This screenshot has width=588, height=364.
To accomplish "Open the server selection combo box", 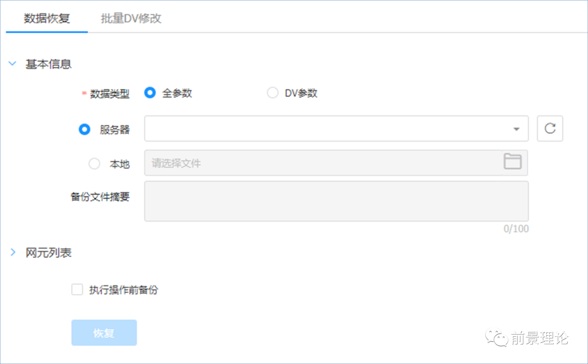I will click(x=327, y=129).
